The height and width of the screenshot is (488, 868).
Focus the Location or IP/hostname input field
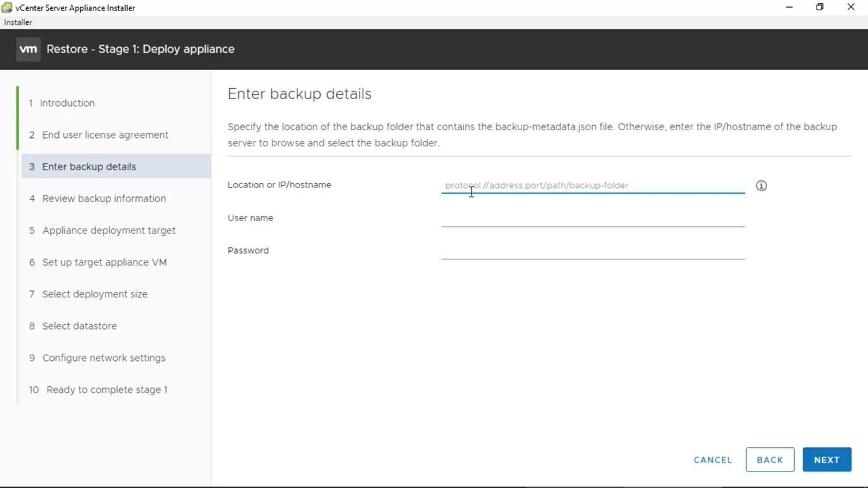pyautogui.click(x=593, y=186)
